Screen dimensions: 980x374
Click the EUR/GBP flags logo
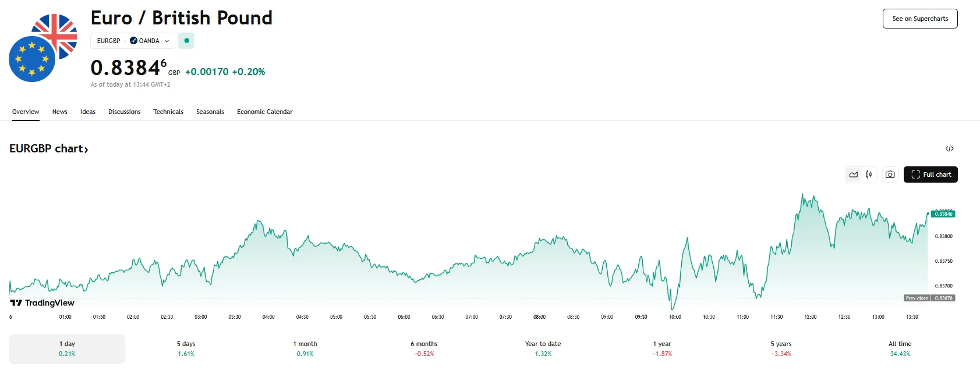43,48
